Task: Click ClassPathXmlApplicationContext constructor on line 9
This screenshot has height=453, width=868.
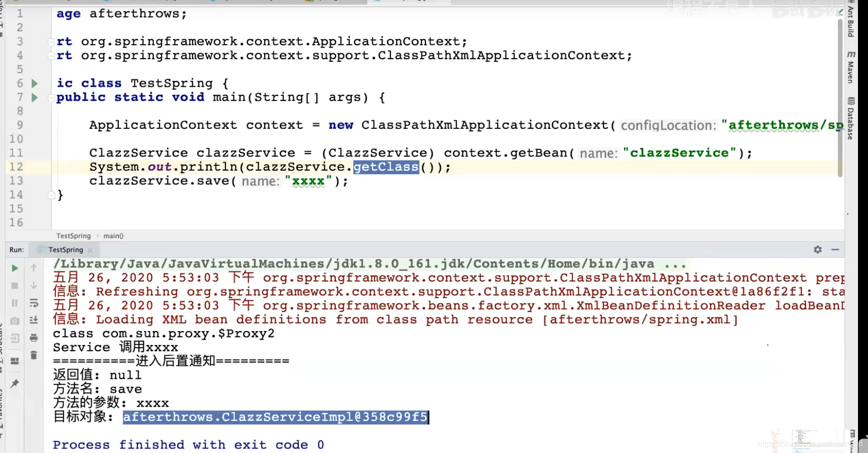Action: (485, 125)
